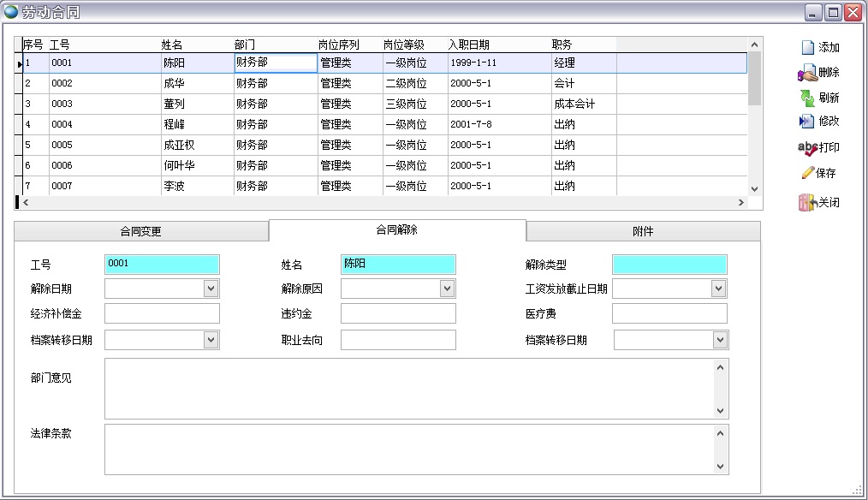Click the 刷新 (Refresh) icon button
Image resolution: width=868 pixels, height=500 pixels.
[807, 98]
